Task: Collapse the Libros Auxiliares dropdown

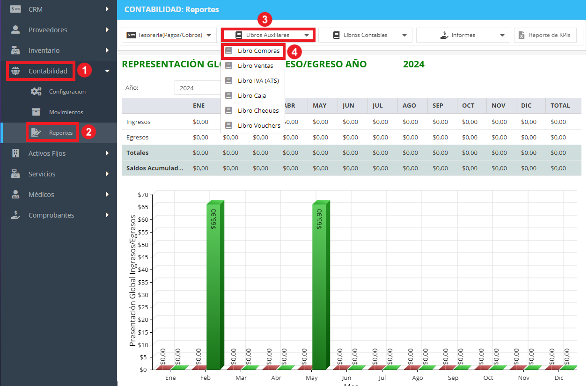Action: click(268, 35)
